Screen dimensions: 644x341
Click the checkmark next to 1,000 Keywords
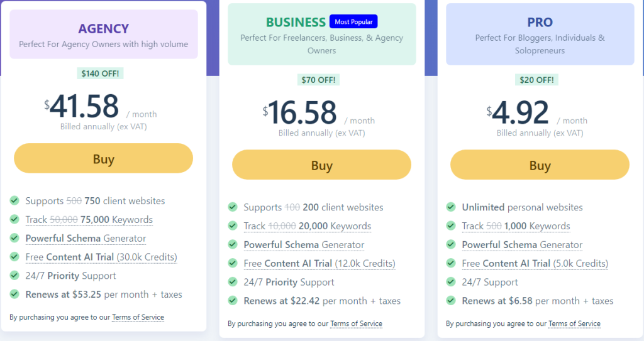pos(451,226)
